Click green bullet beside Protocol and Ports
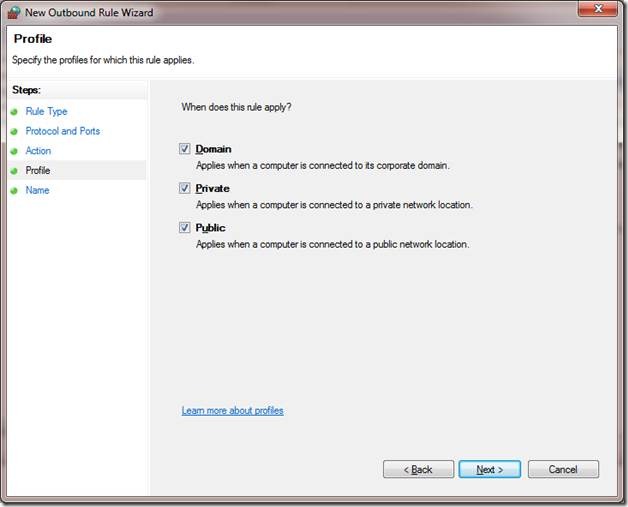This screenshot has height=507, width=628. 14,131
